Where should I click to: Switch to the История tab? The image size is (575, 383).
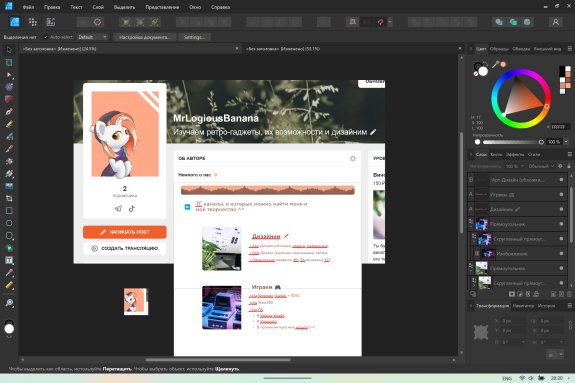tap(546, 306)
